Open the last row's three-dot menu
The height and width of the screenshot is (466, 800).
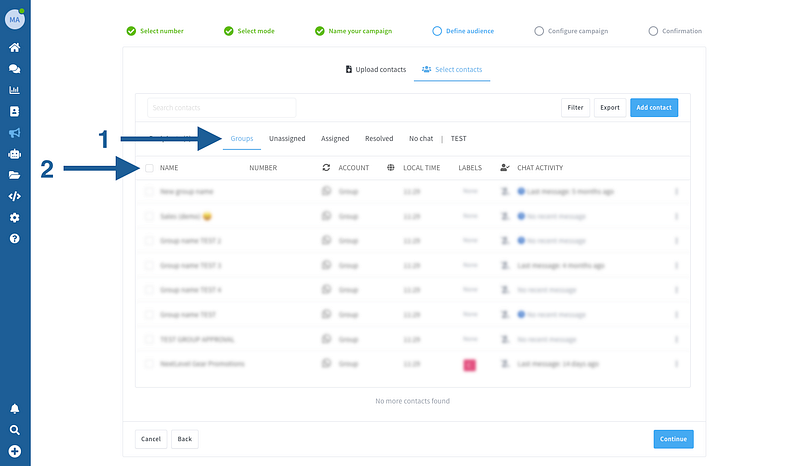point(676,365)
